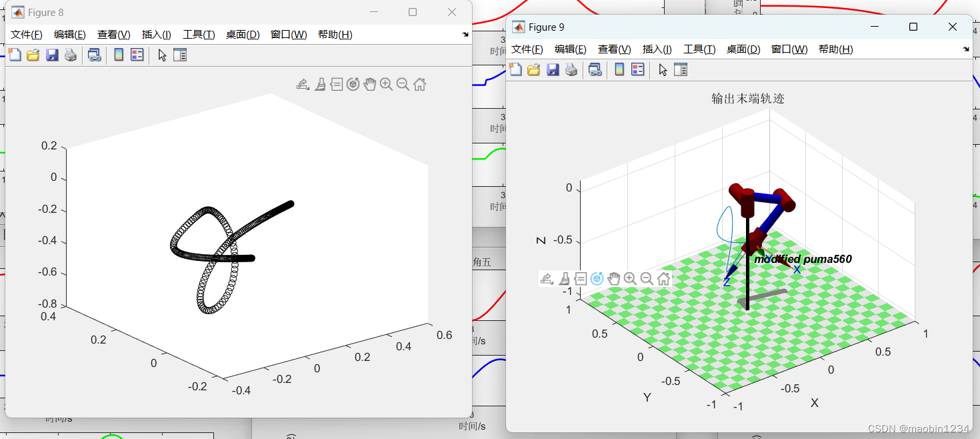Open file icon in Figure 9 toolbar
980x439 pixels.
pos(533,69)
